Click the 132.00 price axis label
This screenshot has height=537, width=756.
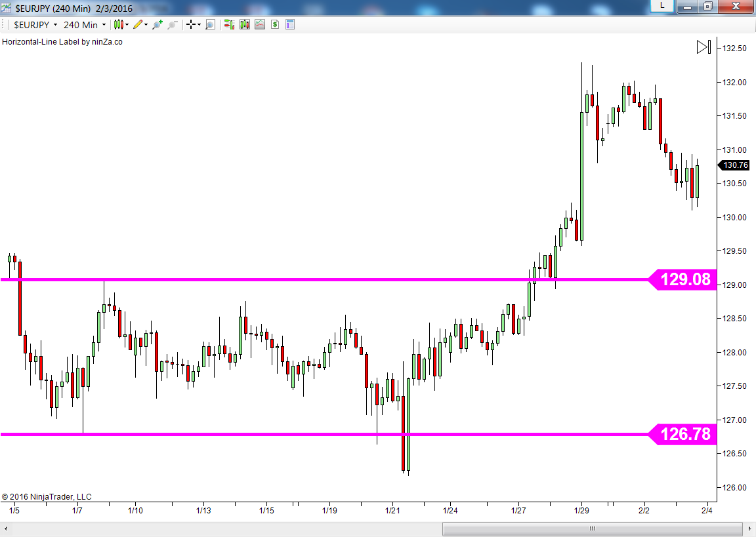click(x=734, y=83)
